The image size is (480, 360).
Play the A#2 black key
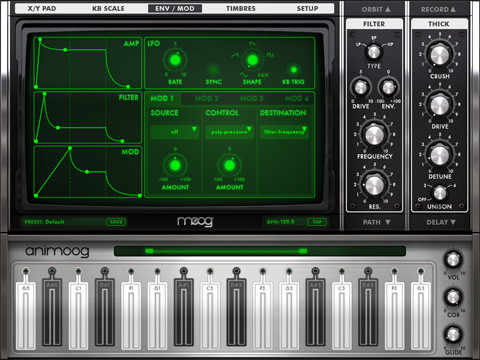(x=315, y=312)
